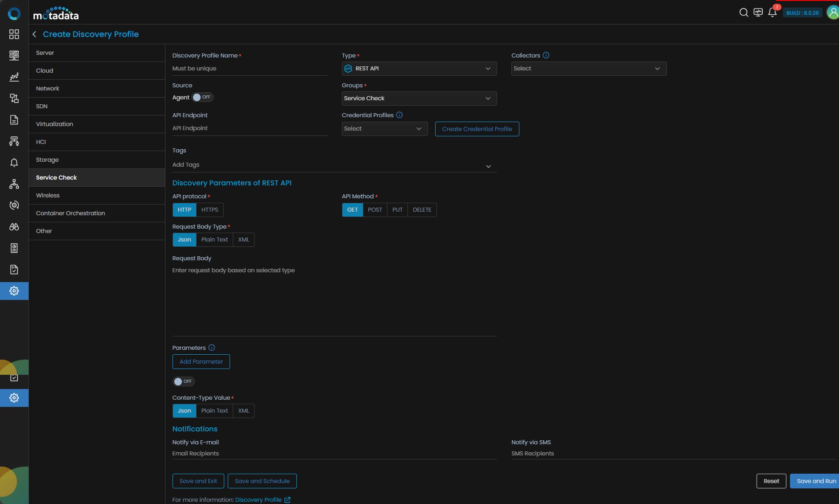The height and width of the screenshot is (504, 839).
Task: Click the Save and Schedule button
Action: click(x=262, y=481)
